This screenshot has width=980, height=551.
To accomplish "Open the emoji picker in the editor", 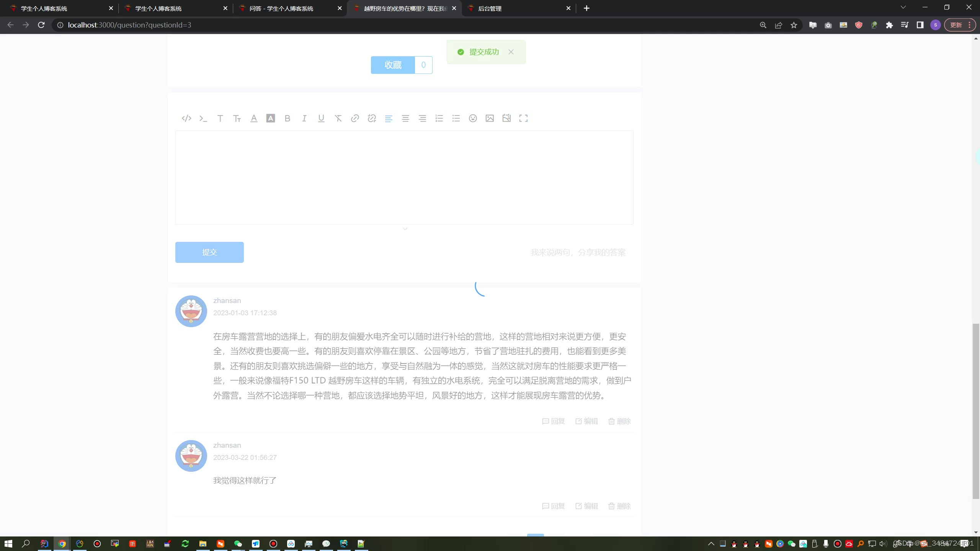I will coord(472,118).
